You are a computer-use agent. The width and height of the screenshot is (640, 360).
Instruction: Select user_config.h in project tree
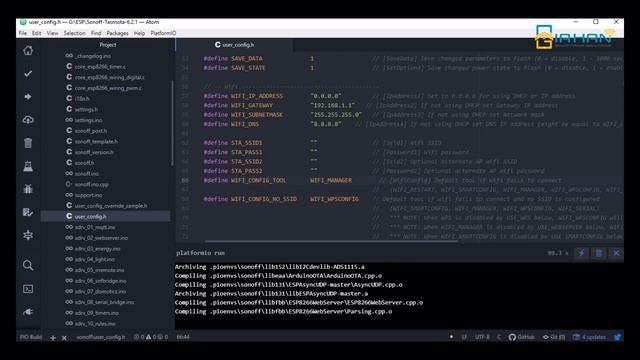click(106, 216)
